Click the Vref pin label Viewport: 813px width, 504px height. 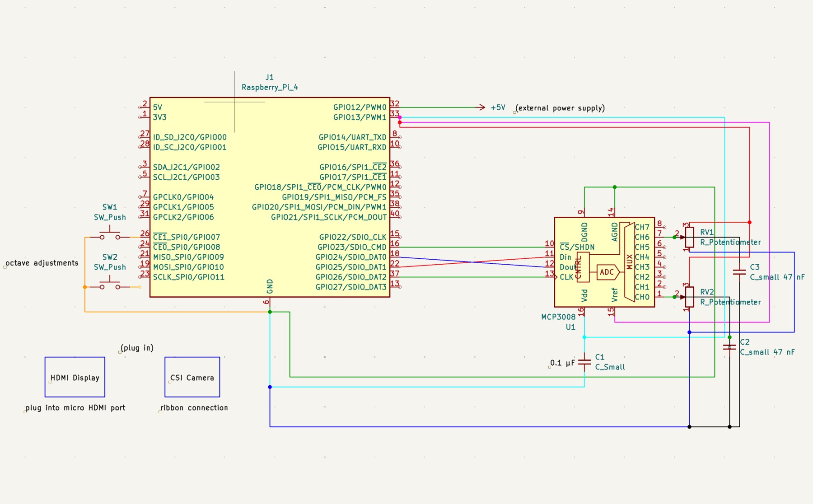(x=614, y=295)
